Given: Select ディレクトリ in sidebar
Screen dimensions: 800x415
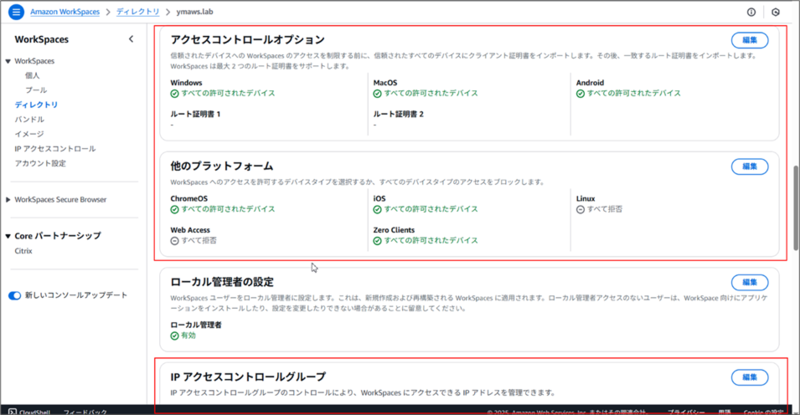Looking at the screenshot, I should tap(36, 105).
